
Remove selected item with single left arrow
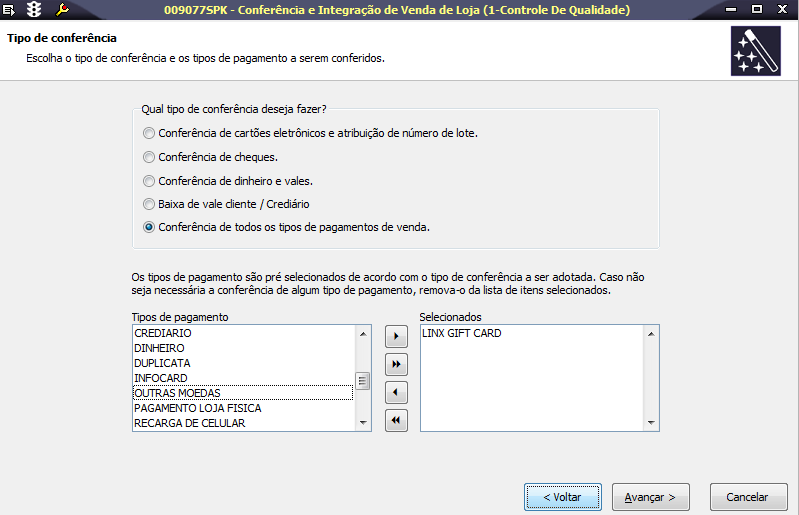click(397, 392)
